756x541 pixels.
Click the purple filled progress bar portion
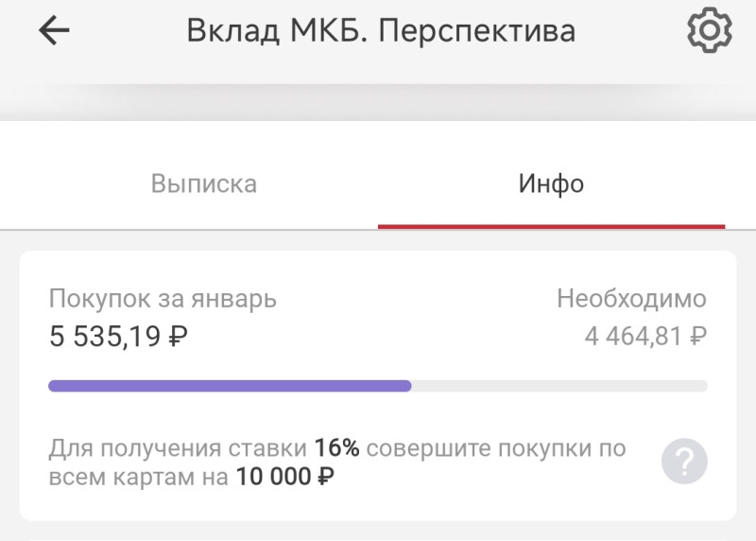pos(230,386)
